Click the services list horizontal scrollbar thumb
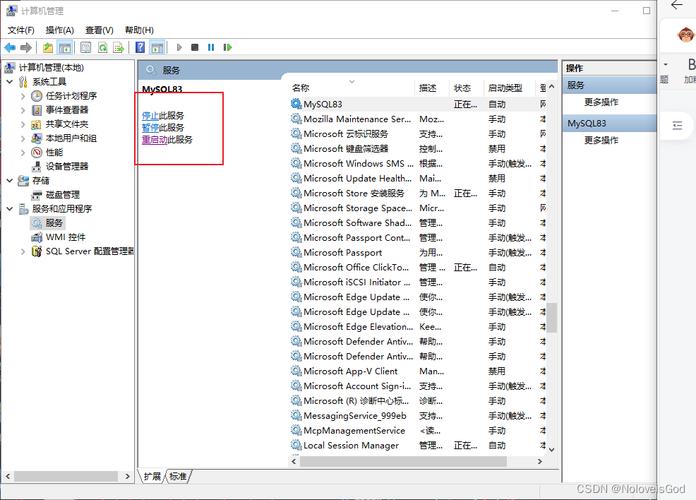696x500 pixels. click(403, 461)
